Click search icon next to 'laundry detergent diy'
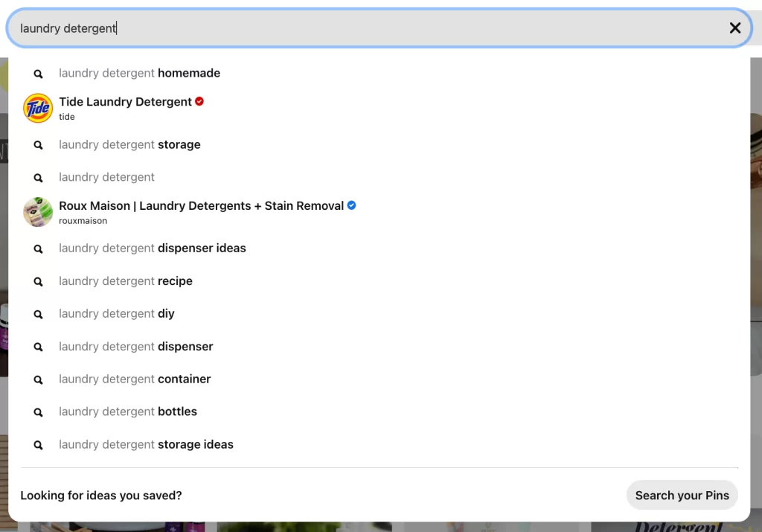 (38, 314)
